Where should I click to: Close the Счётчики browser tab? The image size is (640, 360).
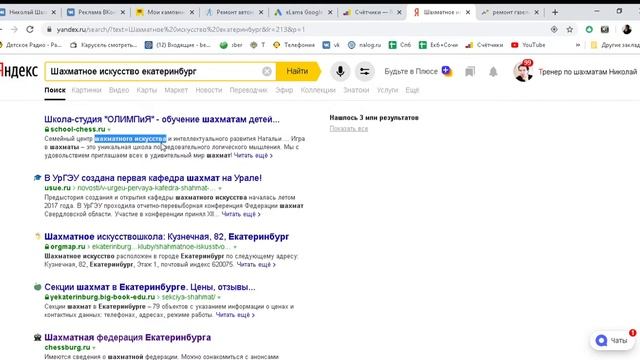(x=399, y=12)
